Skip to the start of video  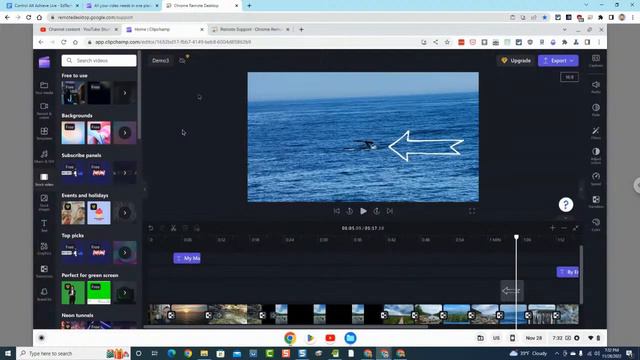pos(336,211)
